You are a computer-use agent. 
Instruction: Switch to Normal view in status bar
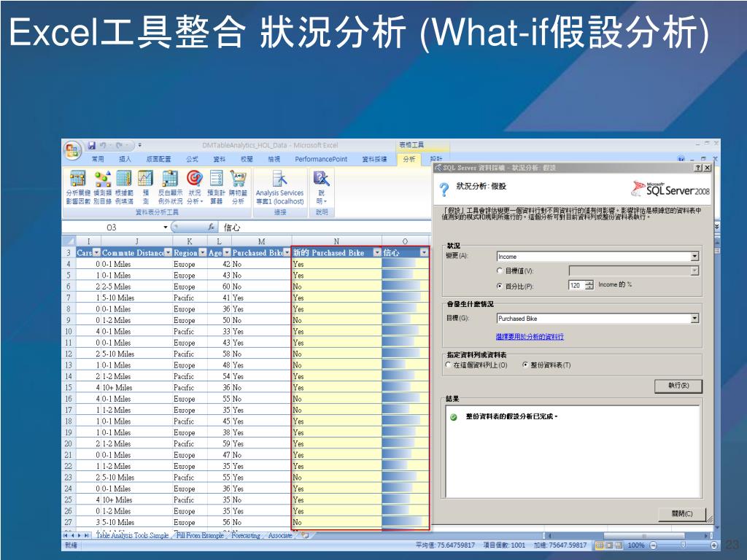[600, 545]
